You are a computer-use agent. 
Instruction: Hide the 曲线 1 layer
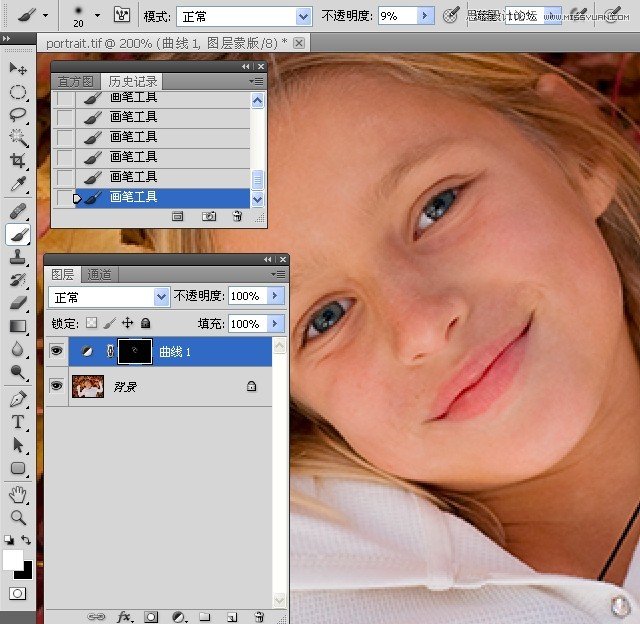pos(57,351)
